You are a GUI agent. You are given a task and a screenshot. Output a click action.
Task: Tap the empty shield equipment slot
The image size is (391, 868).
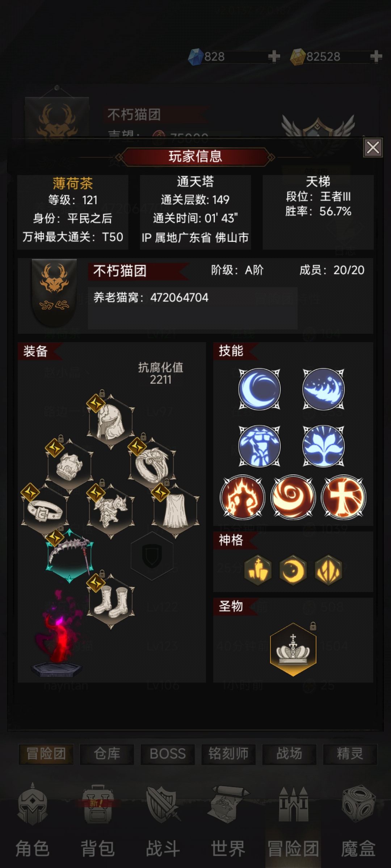[152, 556]
